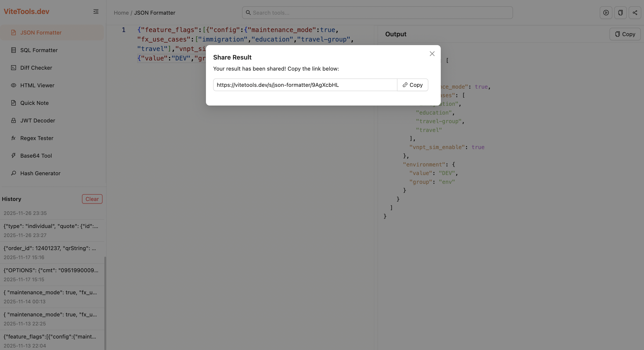This screenshot has height=350, width=644.
Task: Clear the history list
Action: tap(92, 199)
